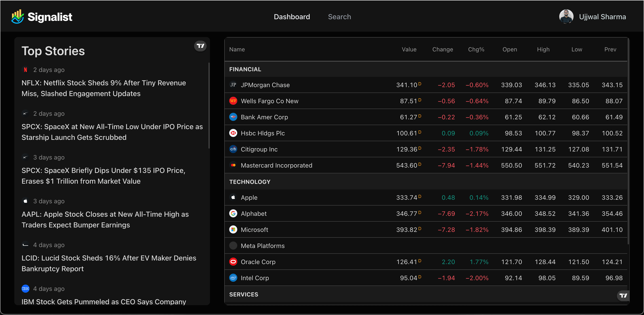
Task: Click the Mastercard logo icon
Action: (233, 165)
